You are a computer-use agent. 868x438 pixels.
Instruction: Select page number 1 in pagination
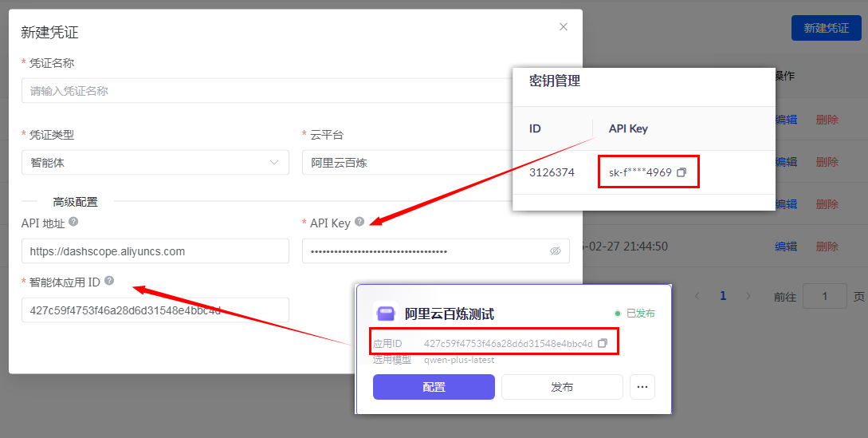pos(723,296)
